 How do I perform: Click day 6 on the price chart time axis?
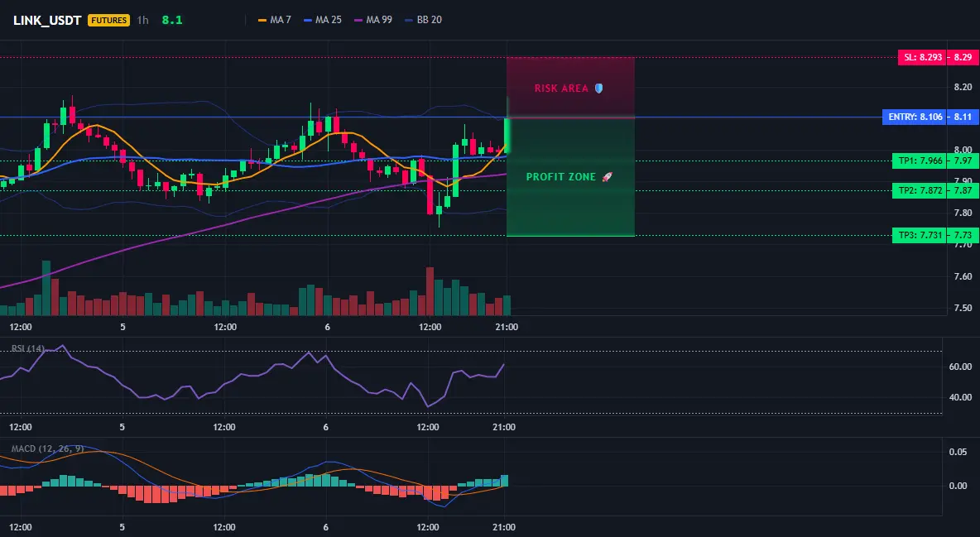327,327
